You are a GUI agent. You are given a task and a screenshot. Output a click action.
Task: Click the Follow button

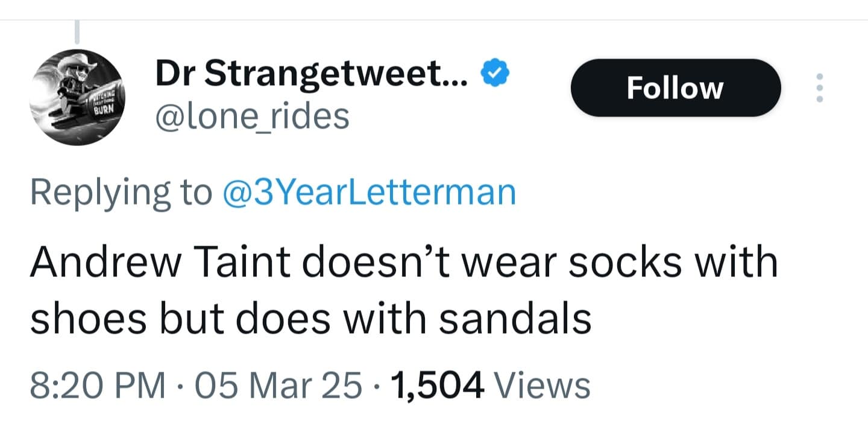click(x=675, y=87)
